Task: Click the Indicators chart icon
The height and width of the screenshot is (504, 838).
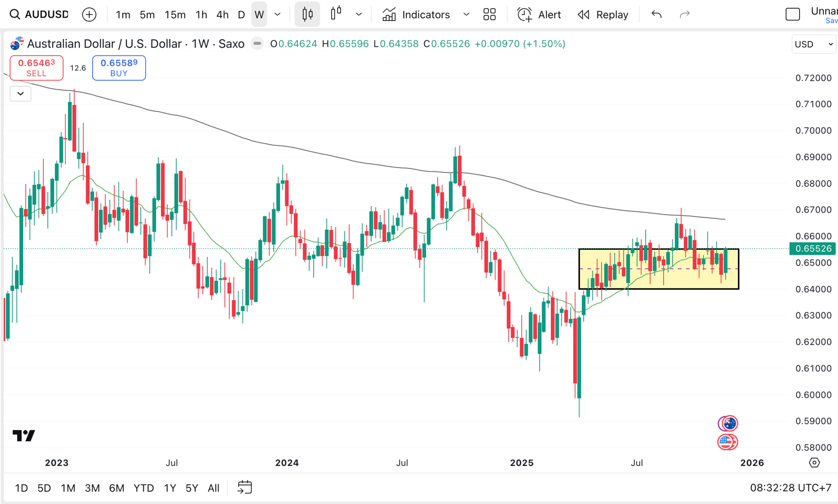Action: (x=389, y=14)
